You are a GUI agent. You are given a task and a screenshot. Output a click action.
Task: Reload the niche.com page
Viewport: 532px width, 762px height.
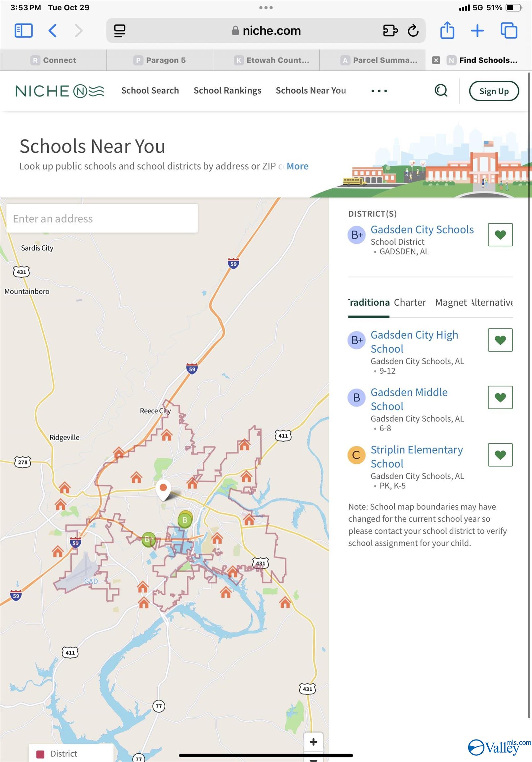pos(413,30)
